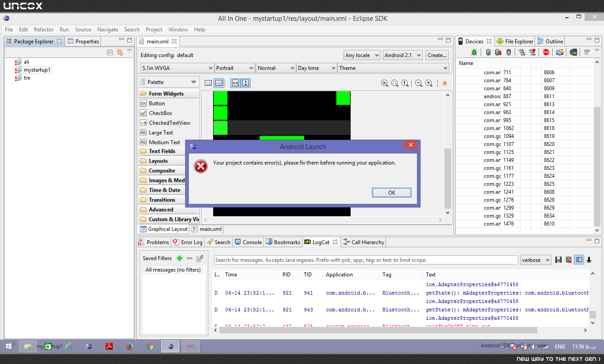Switch to the File Explorer tab
The height and width of the screenshot is (364, 604).
pos(515,41)
